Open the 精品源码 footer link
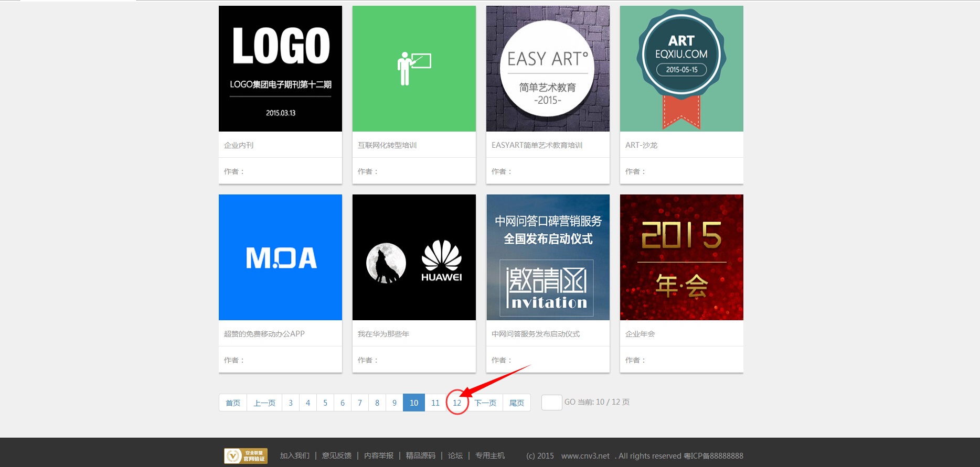 (x=421, y=456)
